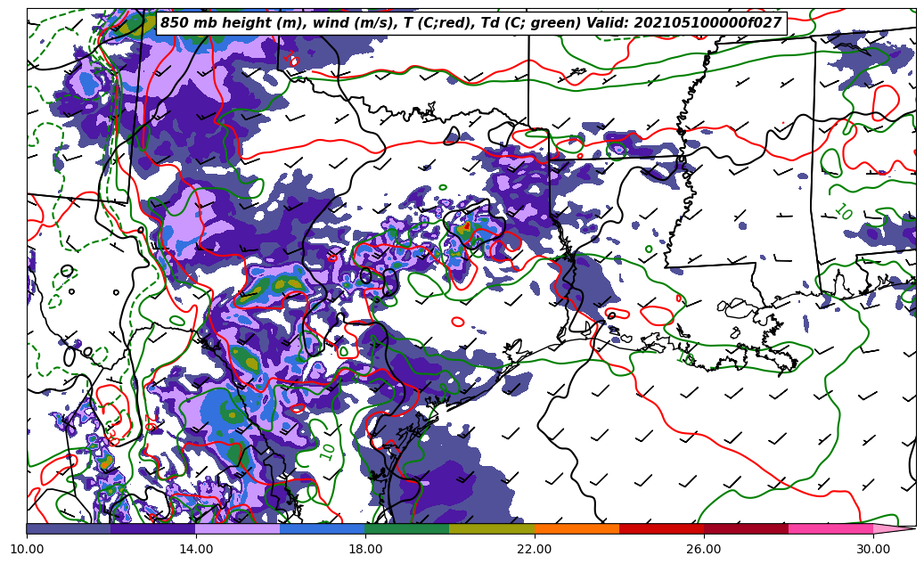
Task: Click the bright red 24–26 colorbar segment
Action: click(662, 528)
